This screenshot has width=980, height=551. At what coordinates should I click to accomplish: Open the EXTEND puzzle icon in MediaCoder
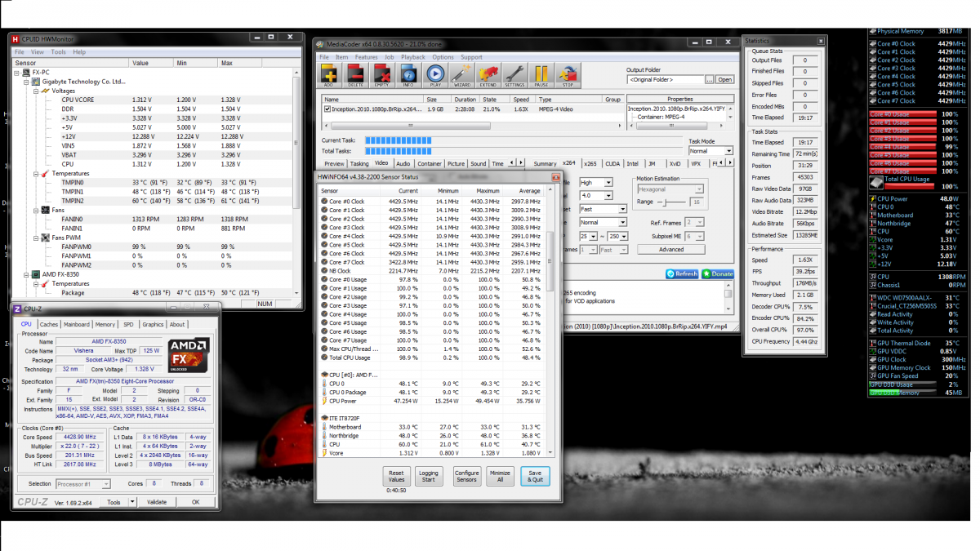tap(488, 75)
